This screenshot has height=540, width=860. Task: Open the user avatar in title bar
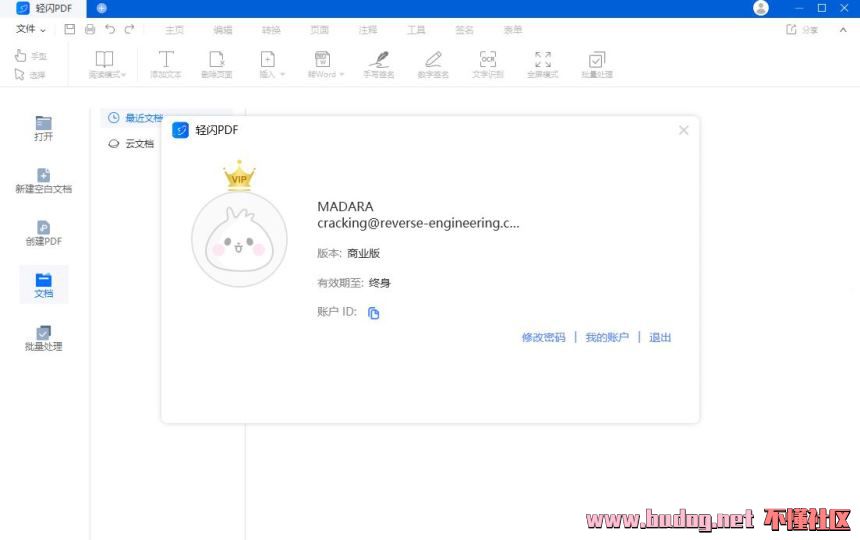pyautogui.click(x=761, y=8)
